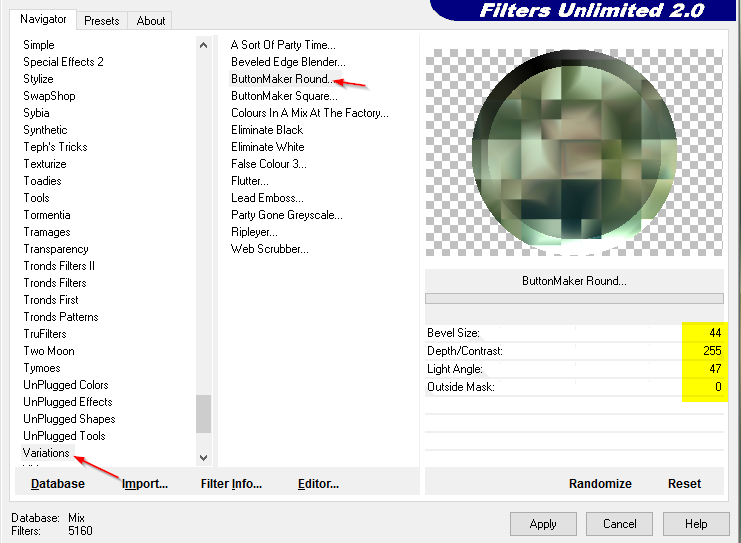The image size is (741, 543).
Task: Select the Tools category
Action: tap(36, 198)
